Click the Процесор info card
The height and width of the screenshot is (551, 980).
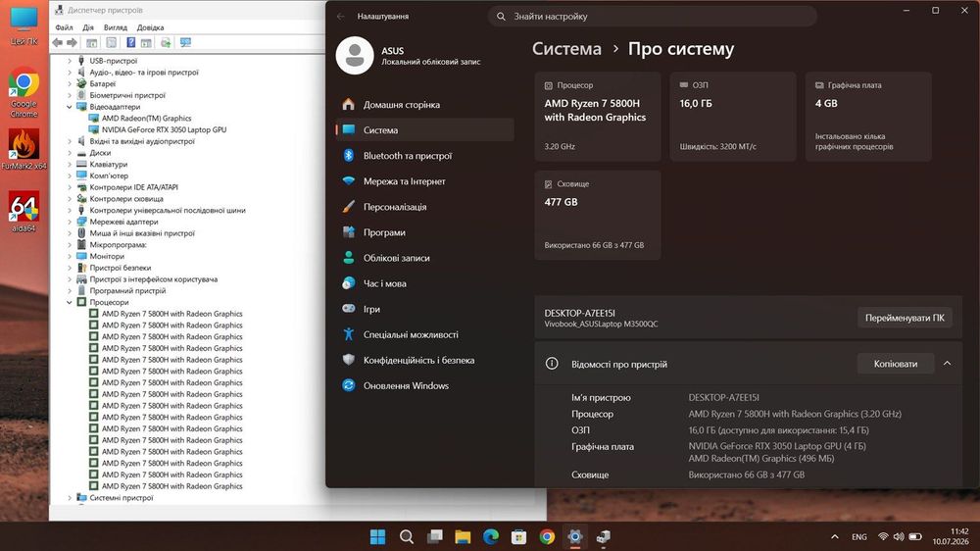(598, 117)
